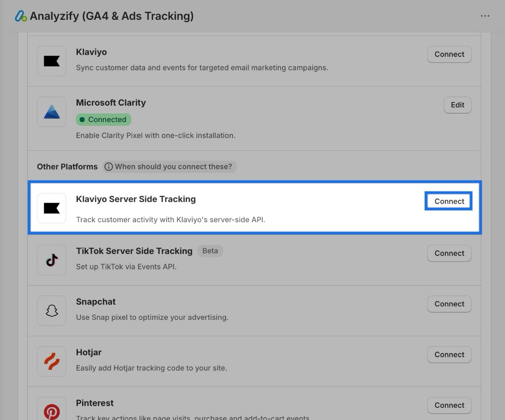
Task: Edit the Microsoft Clarity connection
Action: click(457, 105)
